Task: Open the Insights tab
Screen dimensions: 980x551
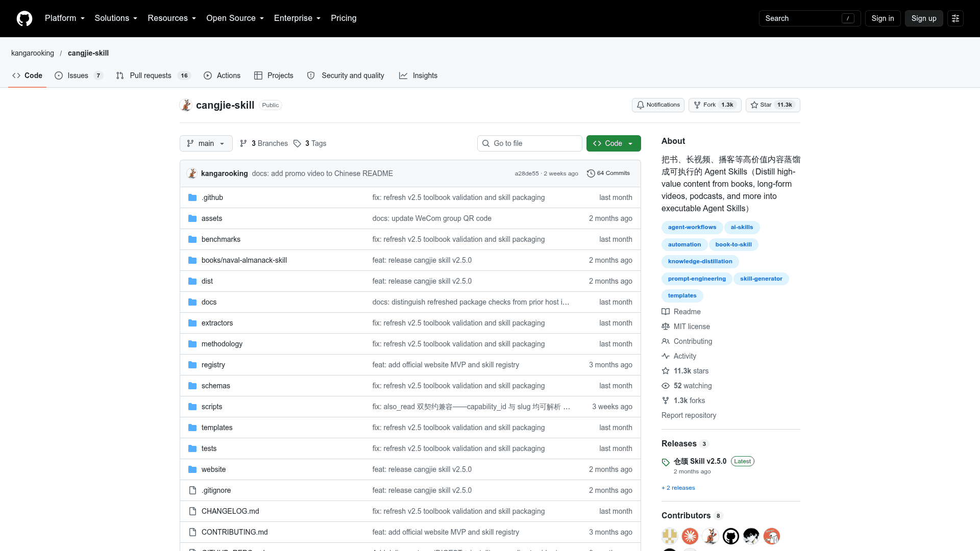Action: (418, 76)
